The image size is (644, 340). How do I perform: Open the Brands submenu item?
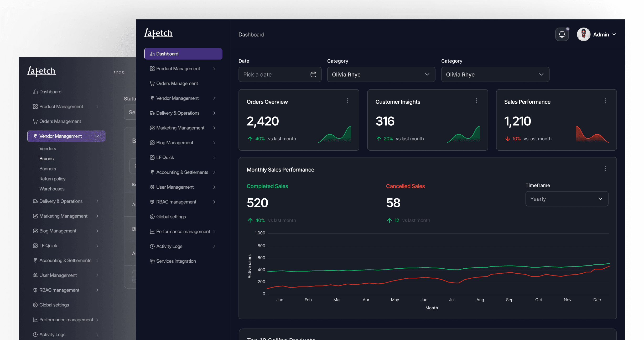pyautogui.click(x=46, y=159)
